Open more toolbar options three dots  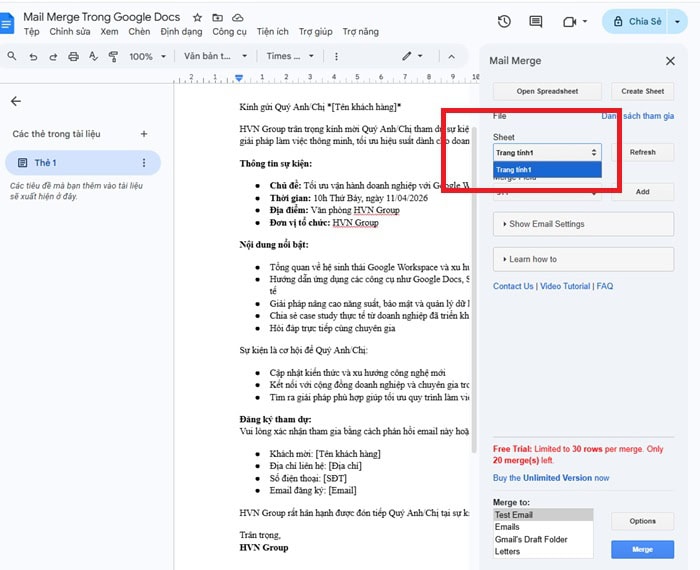click(x=336, y=56)
